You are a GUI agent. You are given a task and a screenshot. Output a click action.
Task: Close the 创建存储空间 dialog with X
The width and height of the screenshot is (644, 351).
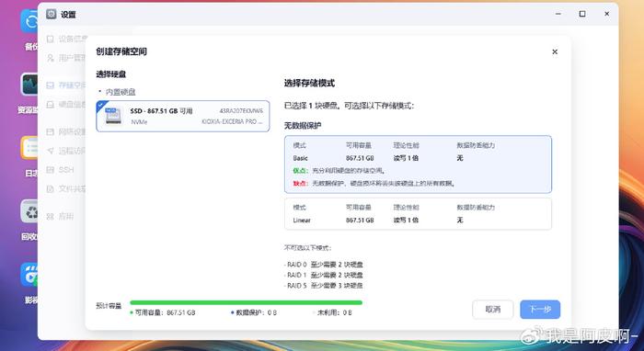point(555,51)
